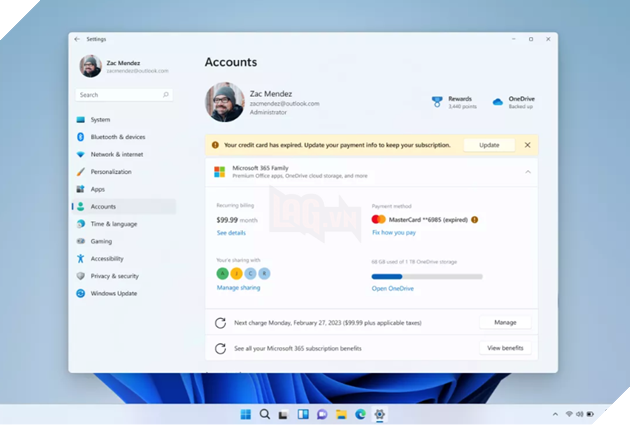Click the OneDrive storage usage bar
Viewport: 630px width, 427px height.
[x=427, y=277]
